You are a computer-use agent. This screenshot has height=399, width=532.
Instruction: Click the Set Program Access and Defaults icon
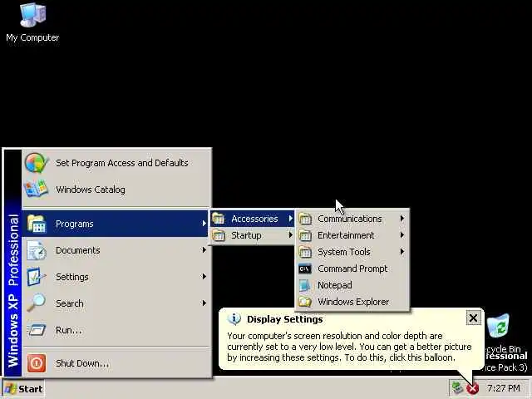coord(36,163)
